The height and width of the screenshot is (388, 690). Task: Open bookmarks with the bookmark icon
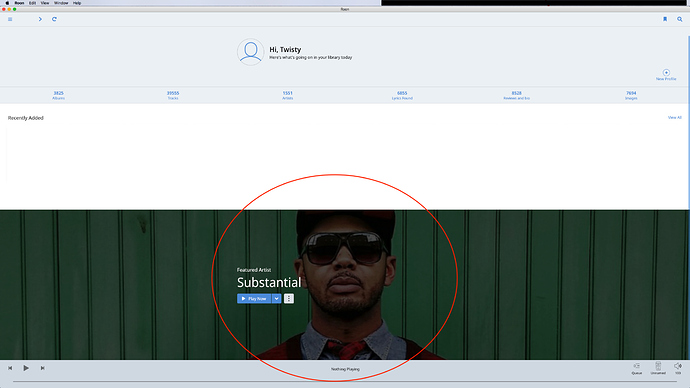[x=665, y=19]
